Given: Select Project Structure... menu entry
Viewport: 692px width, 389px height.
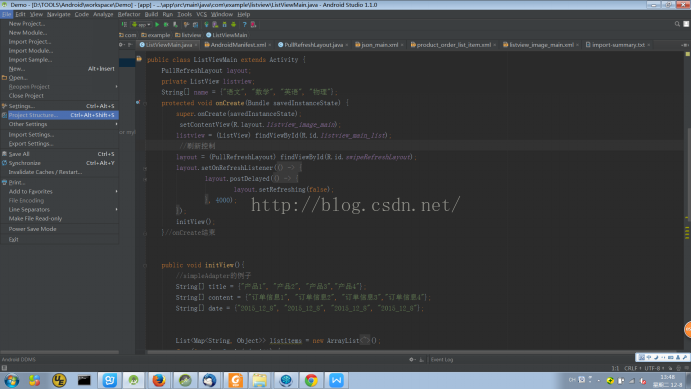Looking at the screenshot, I should pyautogui.click(x=60, y=115).
